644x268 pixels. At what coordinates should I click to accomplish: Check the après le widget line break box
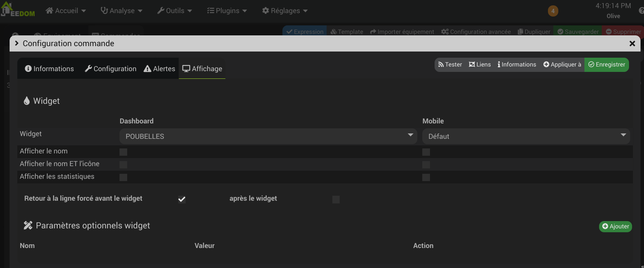pos(336,199)
